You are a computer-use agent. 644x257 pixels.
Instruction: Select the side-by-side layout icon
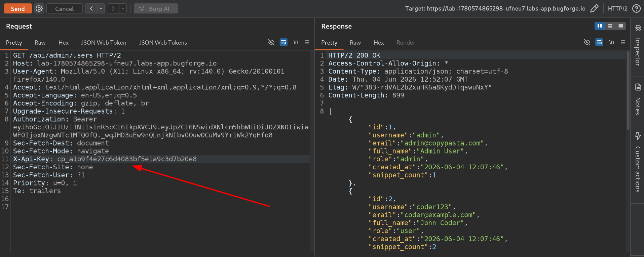(600, 26)
